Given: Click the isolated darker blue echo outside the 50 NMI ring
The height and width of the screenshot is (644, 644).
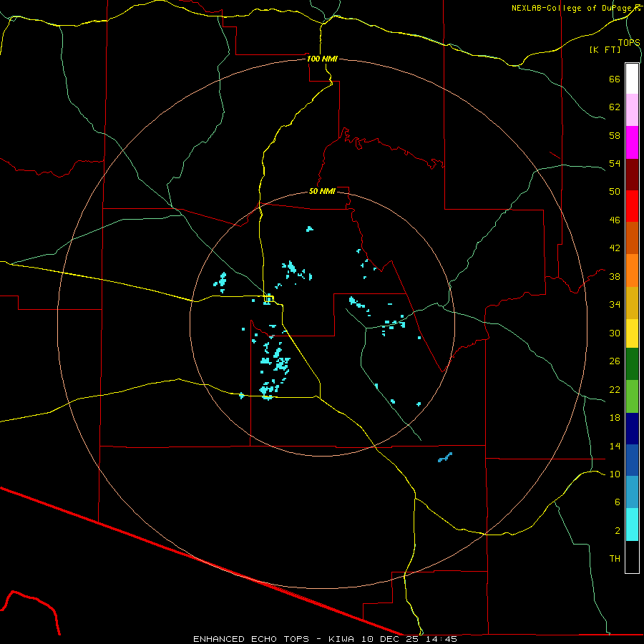Looking at the screenshot, I should coord(445,457).
